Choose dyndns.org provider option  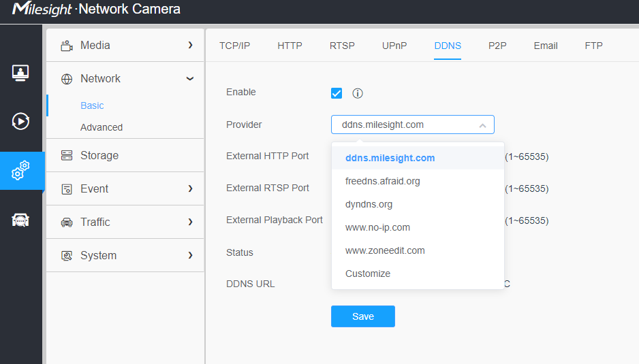(x=418, y=204)
